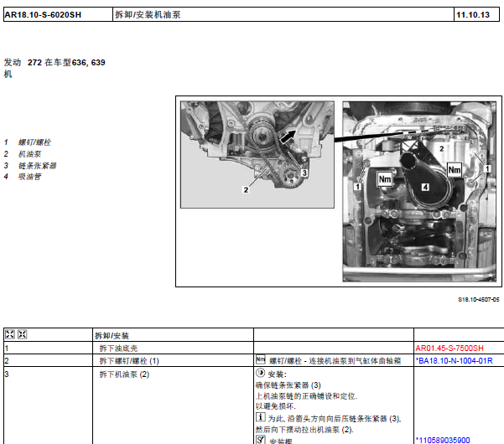Select the standalone legend entry 链条张紧器
Viewport: 504px width, 444px height.
tap(37, 166)
